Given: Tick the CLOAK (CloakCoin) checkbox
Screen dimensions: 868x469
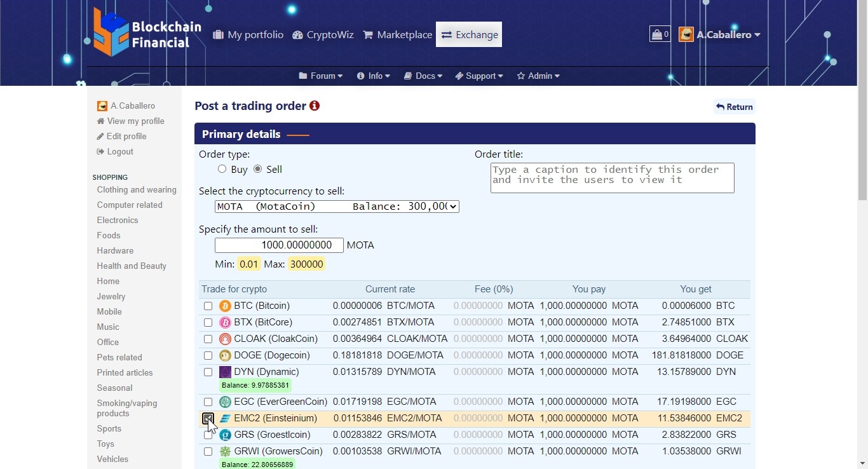Looking at the screenshot, I should 208,339.
